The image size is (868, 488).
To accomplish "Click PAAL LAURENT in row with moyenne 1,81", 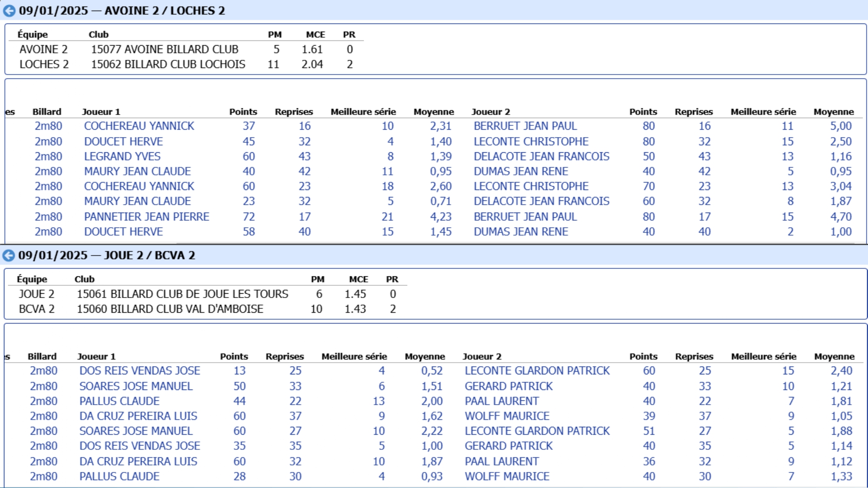I will (502, 401).
